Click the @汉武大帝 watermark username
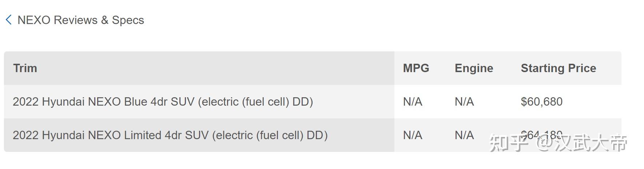The width and height of the screenshot is (644, 169). click(x=581, y=143)
